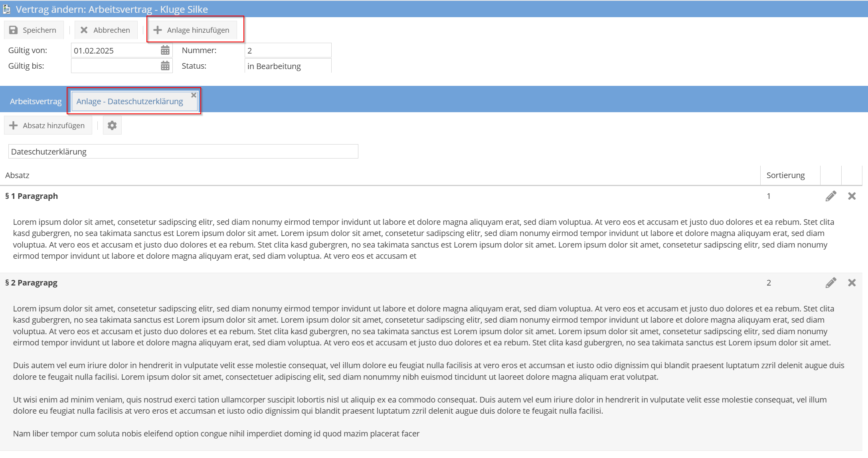868x458 pixels.
Task: Click the Dateschutzerklärung title input field
Action: click(x=183, y=152)
